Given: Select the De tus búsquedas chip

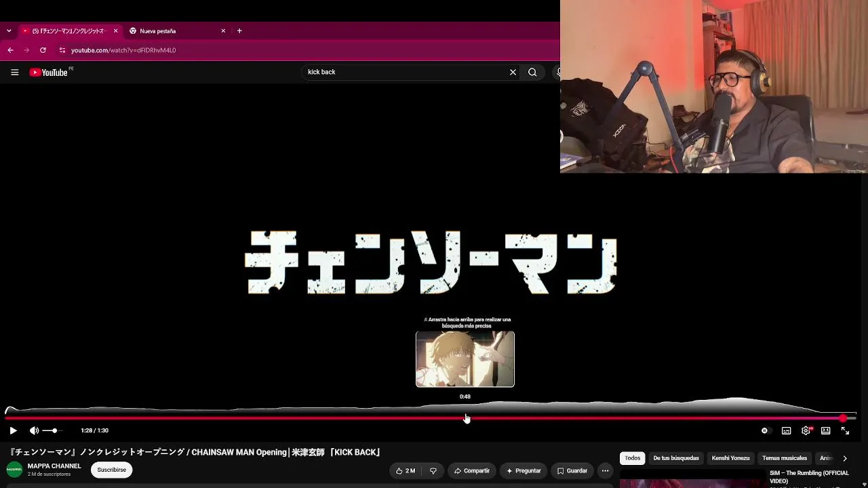Looking at the screenshot, I should tap(676, 458).
